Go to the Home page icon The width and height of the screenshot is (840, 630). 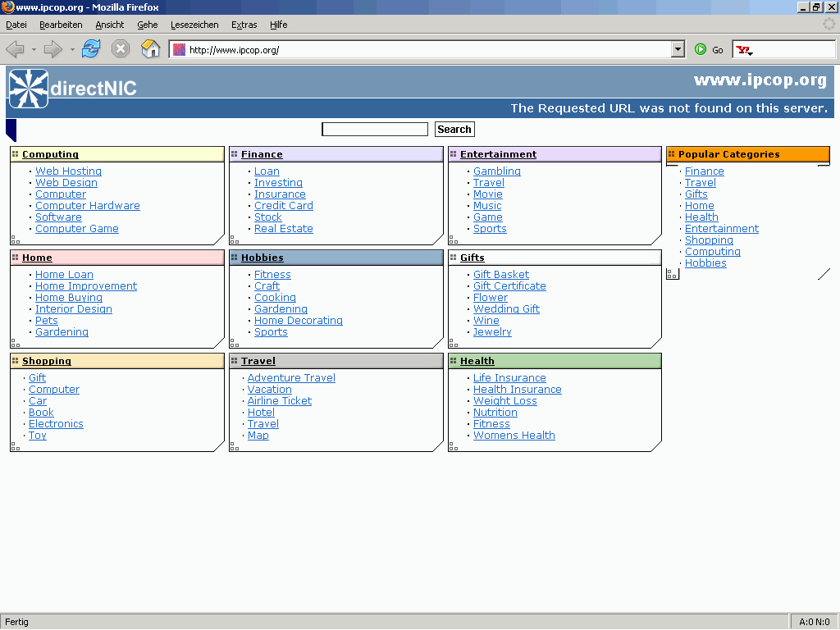(x=150, y=49)
